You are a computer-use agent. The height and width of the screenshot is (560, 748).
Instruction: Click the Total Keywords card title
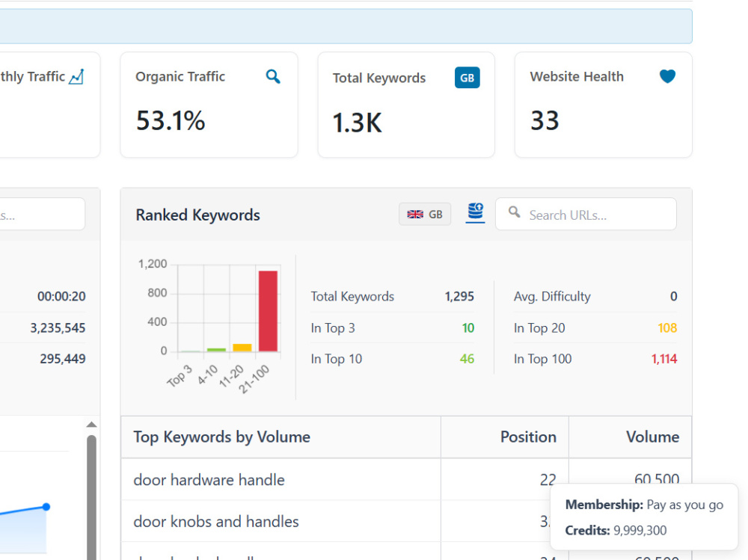pyautogui.click(x=379, y=79)
